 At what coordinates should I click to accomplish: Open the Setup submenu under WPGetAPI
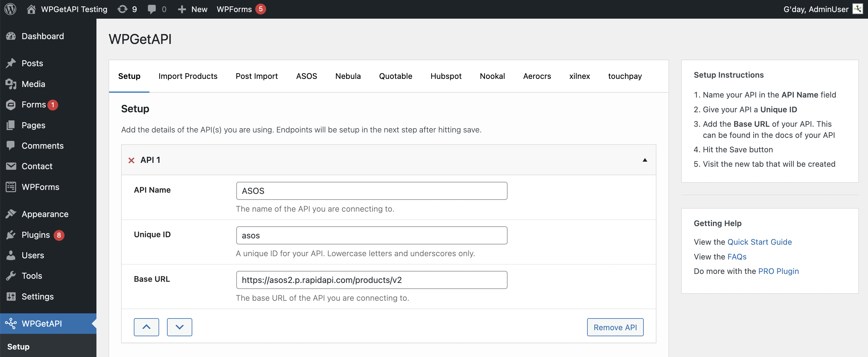[x=18, y=346]
